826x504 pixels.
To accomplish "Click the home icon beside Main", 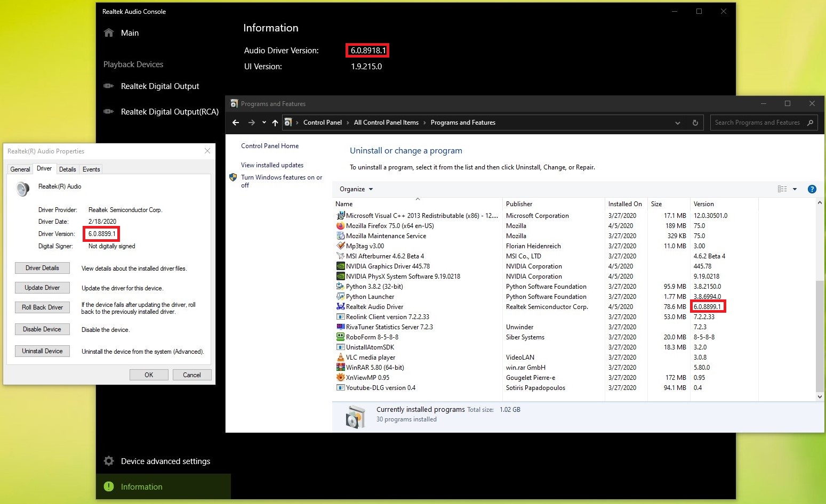I will [x=109, y=32].
